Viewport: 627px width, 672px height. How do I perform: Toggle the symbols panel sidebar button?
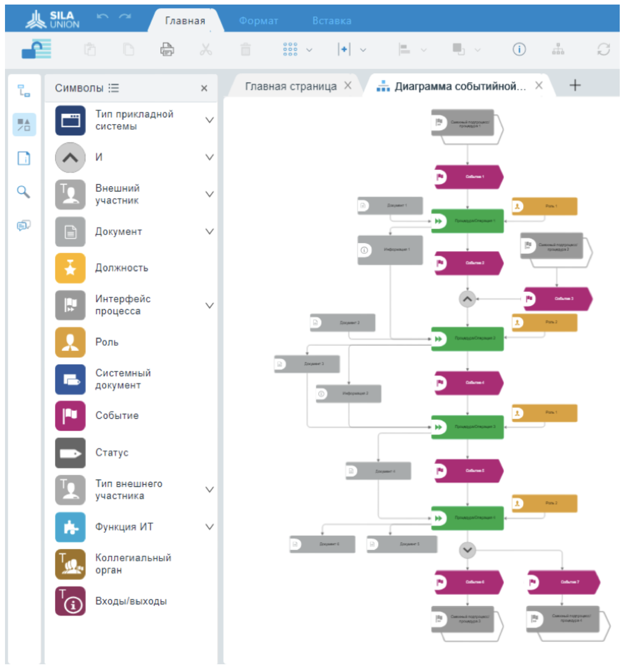[24, 125]
